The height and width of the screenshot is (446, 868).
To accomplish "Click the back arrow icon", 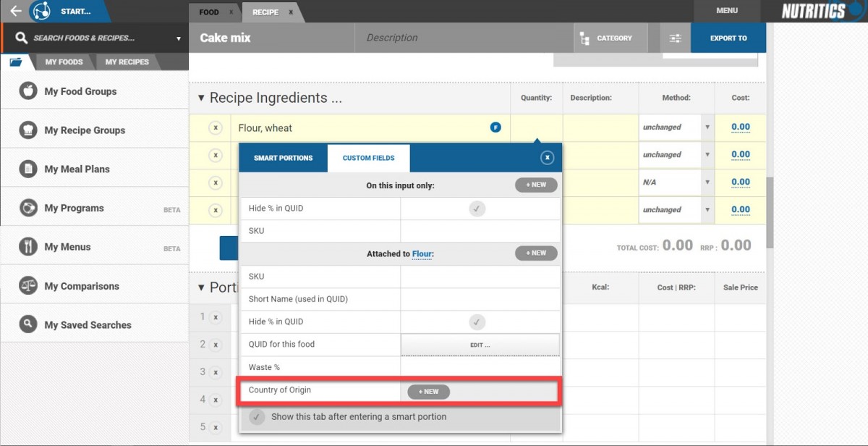I will coord(15,11).
